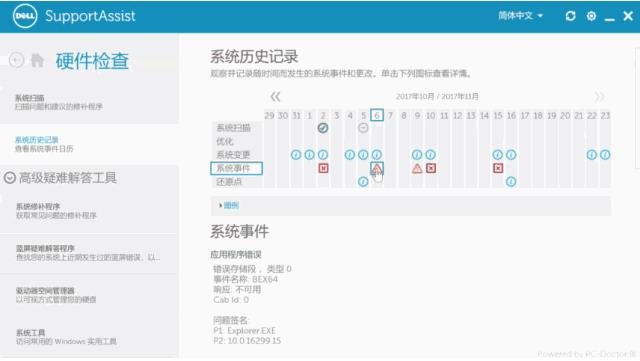The image size is (640, 361).
Task: Show later dates with double-right arrows
Action: 600,97
